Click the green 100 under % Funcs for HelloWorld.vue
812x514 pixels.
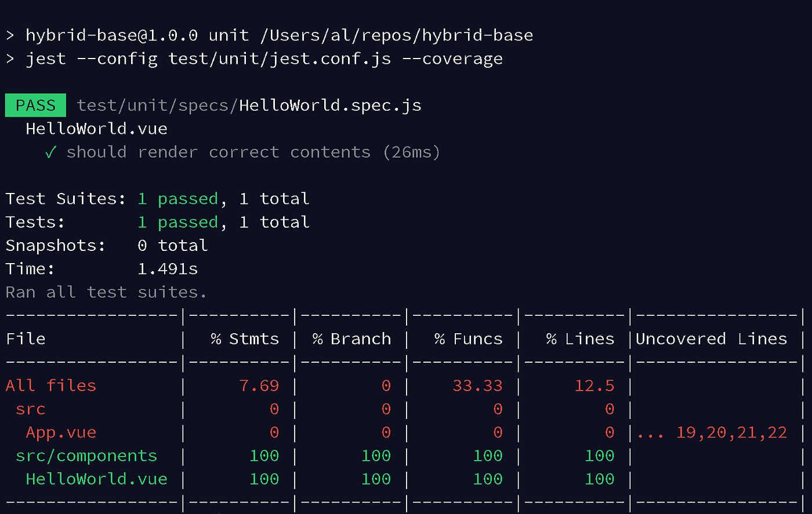tap(487, 479)
